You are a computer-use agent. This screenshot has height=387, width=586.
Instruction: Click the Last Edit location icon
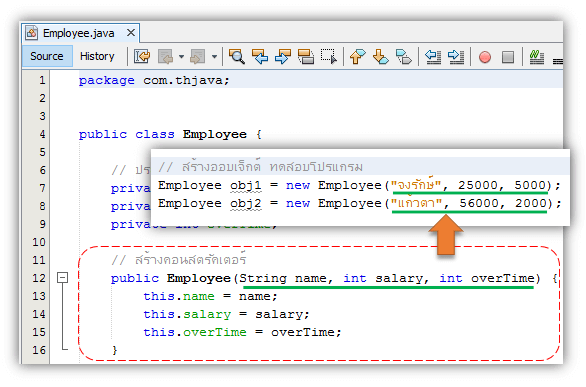pos(142,57)
